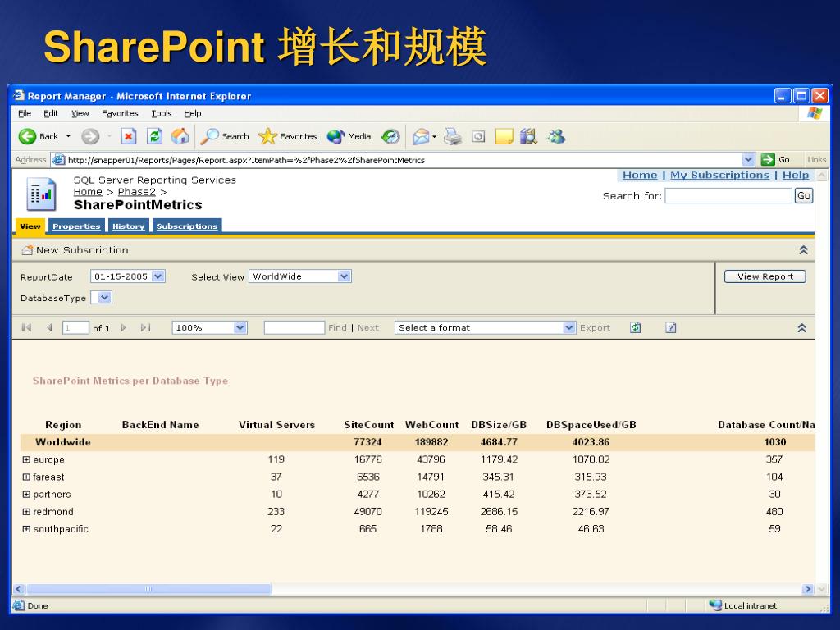Screen dimensions: 840x630
Task: Click the View Report button
Action: pyautogui.click(x=765, y=276)
